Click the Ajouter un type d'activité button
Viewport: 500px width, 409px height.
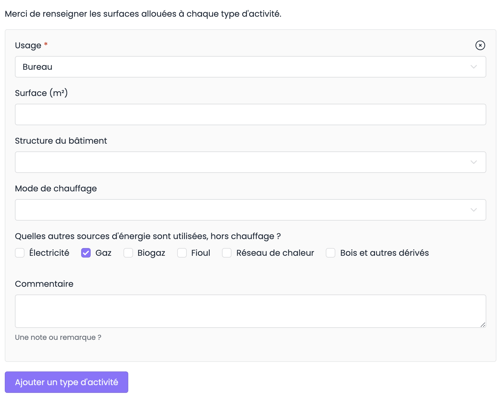pyautogui.click(x=66, y=382)
